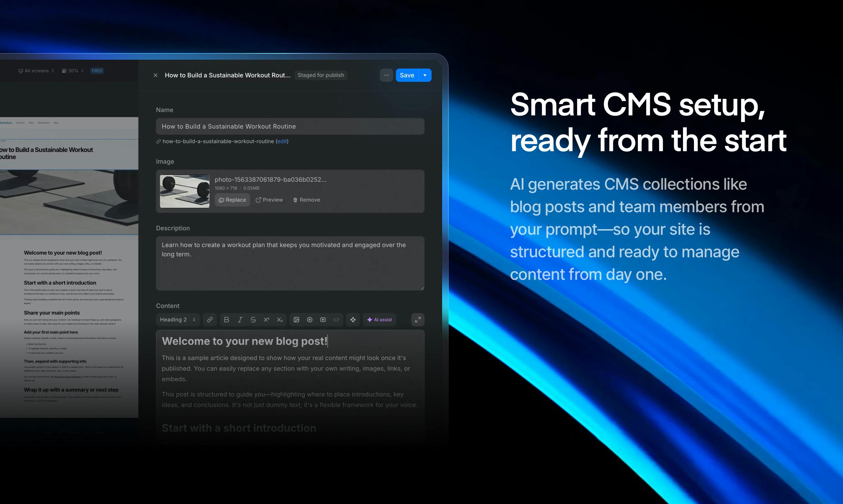
Task: Click the FREE plan badge
Action: (x=97, y=71)
